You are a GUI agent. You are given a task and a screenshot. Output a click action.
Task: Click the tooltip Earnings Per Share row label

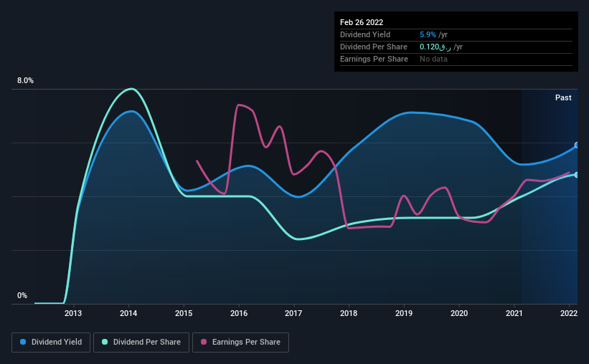pyautogui.click(x=374, y=59)
